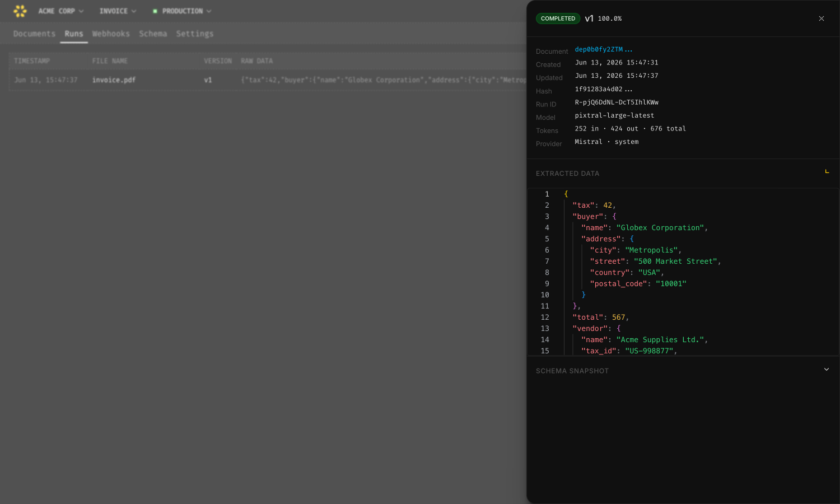
Task: Open the dep0b0fy2ZTM document link
Action: click(604, 49)
